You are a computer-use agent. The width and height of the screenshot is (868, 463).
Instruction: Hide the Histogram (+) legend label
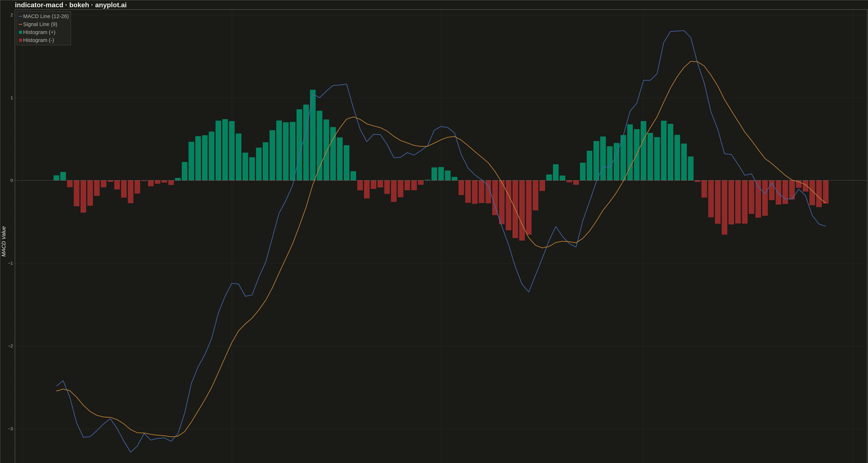39,32
